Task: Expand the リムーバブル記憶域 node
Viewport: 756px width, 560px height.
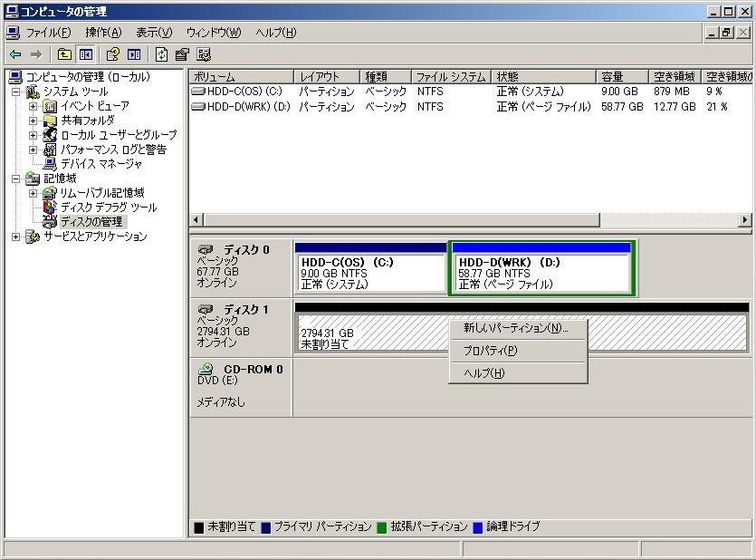Action: point(33,193)
